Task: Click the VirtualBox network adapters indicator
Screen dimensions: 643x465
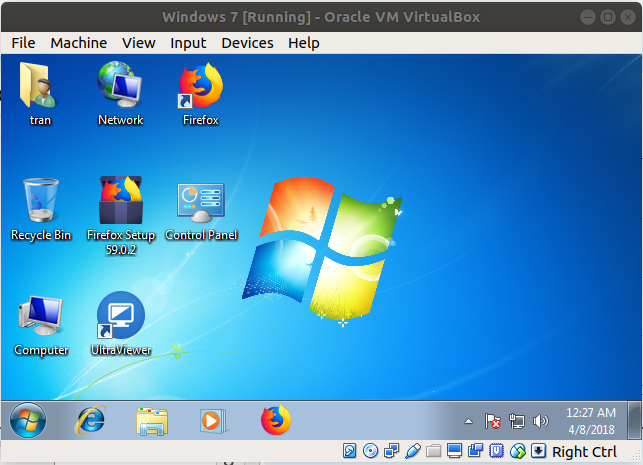Action: pos(391,451)
